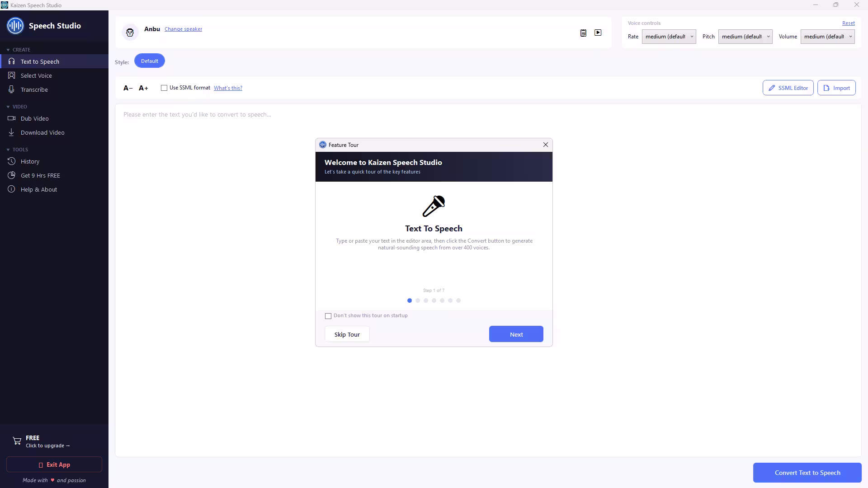Click the shopping cart upgrade icon
Screen dimensions: 868x488
pyautogui.click(x=17, y=441)
